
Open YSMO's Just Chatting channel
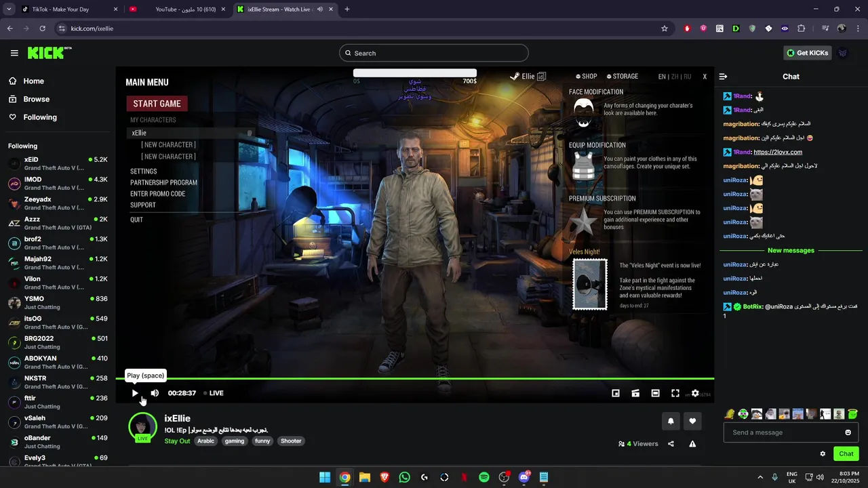point(58,303)
